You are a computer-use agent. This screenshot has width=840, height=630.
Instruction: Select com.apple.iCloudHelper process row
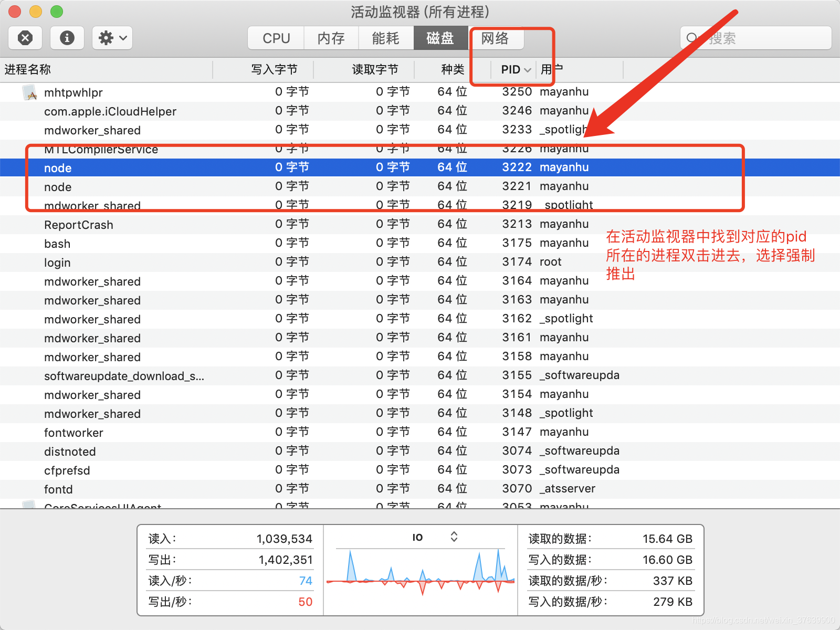[420, 111]
